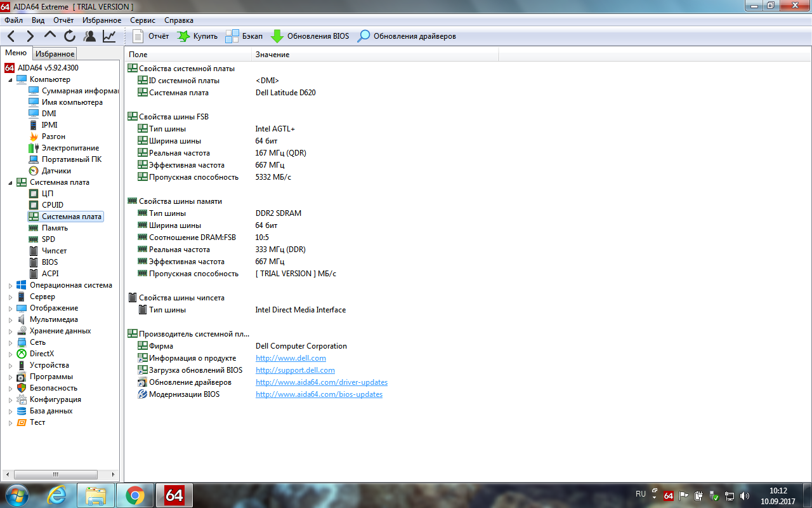812x508 pixels.
Task: Go forward with the right arrow toolbar icon
Action: (30, 36)
